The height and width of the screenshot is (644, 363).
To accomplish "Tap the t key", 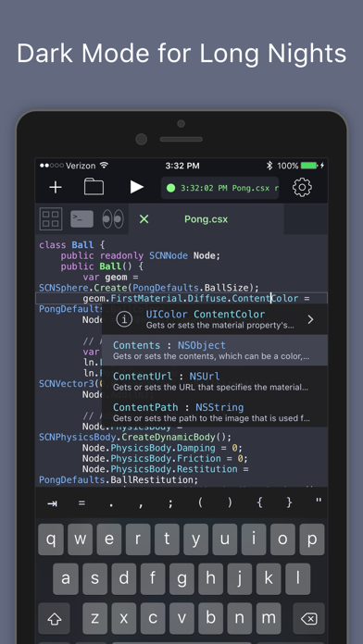I will coord(167,539).
